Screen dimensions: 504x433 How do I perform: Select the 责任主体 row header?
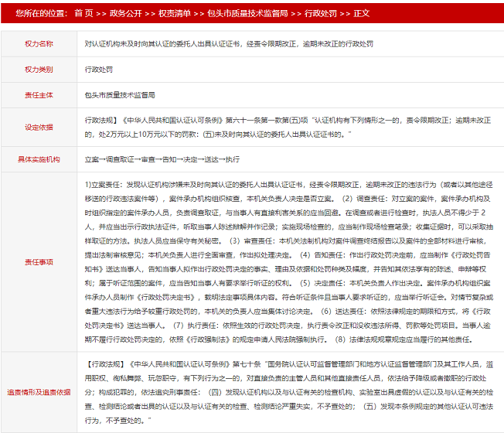tap(39, 95)
